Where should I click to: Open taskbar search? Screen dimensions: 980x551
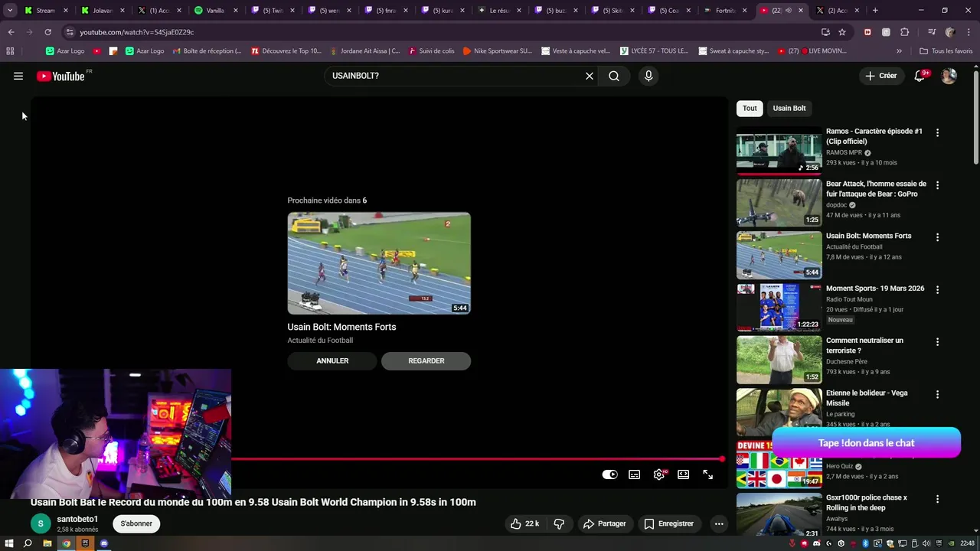28,543
